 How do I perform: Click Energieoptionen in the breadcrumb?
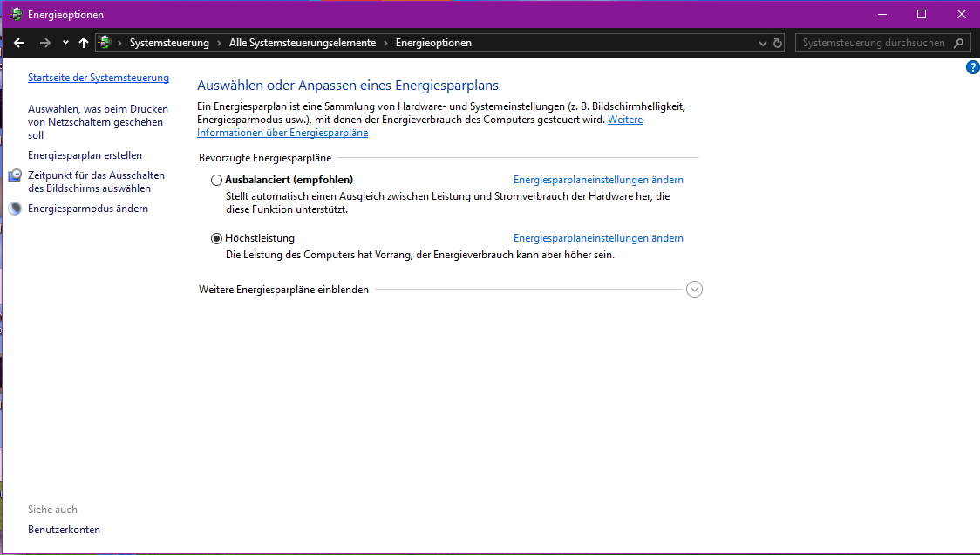point(433,43)
